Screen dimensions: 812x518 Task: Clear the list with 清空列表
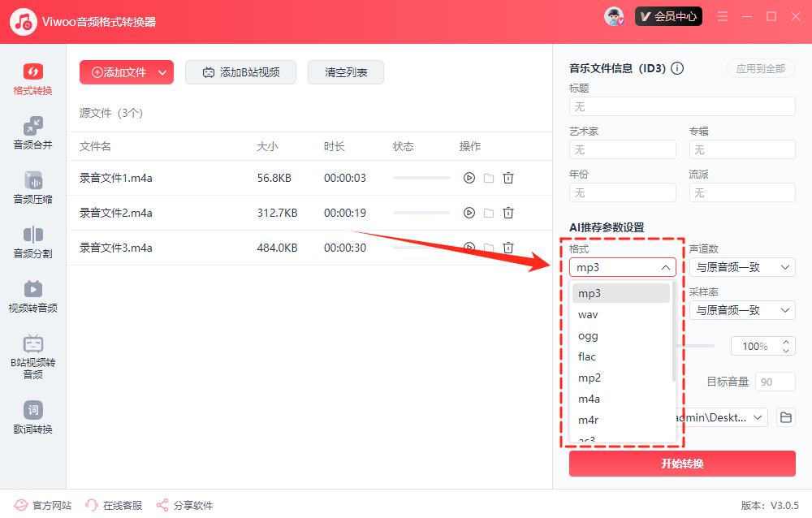[x=346, y=72]
